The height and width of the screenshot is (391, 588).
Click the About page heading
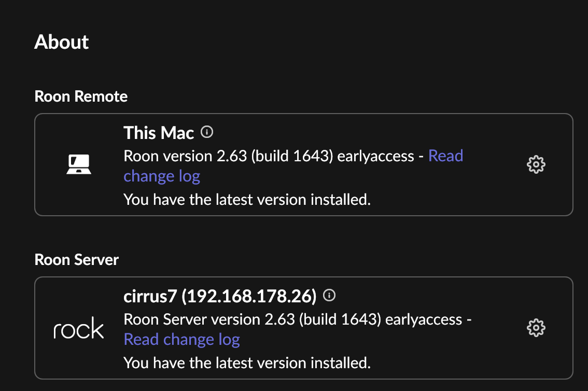pos(62,42)
